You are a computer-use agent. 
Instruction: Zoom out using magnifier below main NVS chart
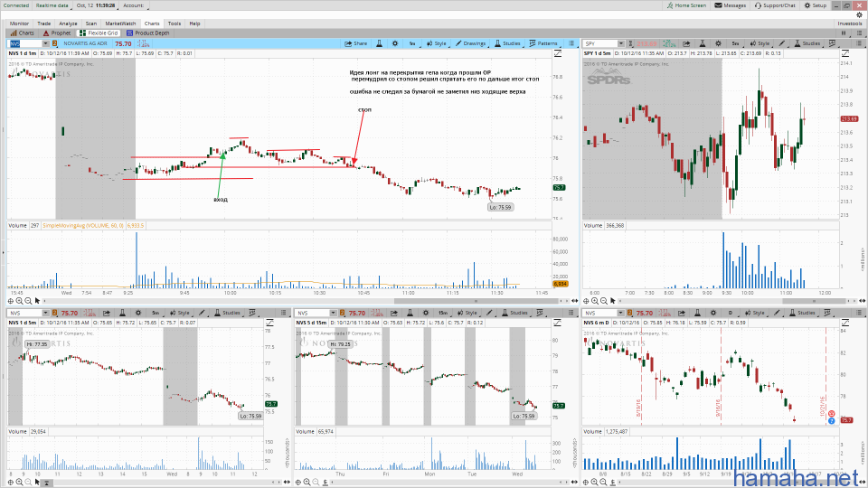coord(28,301)
